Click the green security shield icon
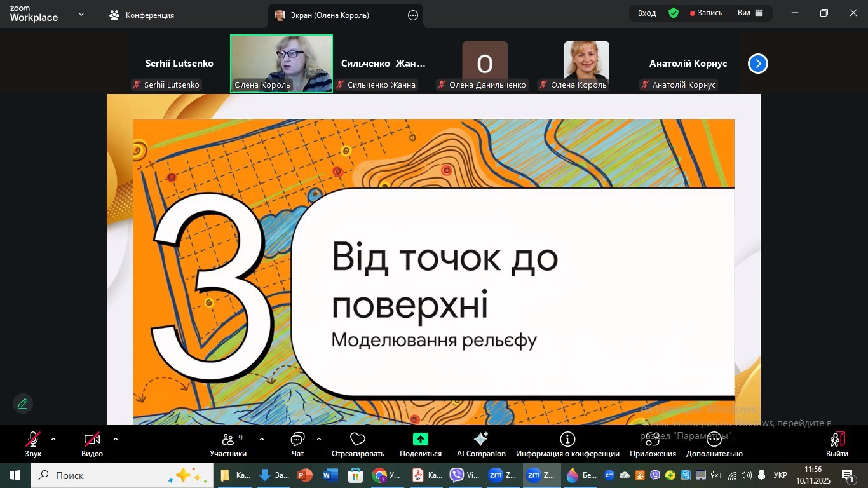The height and width of the screenshot is (488, 868). [674, 13]
